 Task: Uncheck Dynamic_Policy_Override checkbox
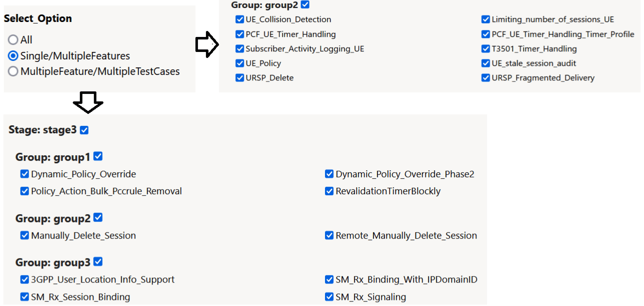(x=24, y=174)
